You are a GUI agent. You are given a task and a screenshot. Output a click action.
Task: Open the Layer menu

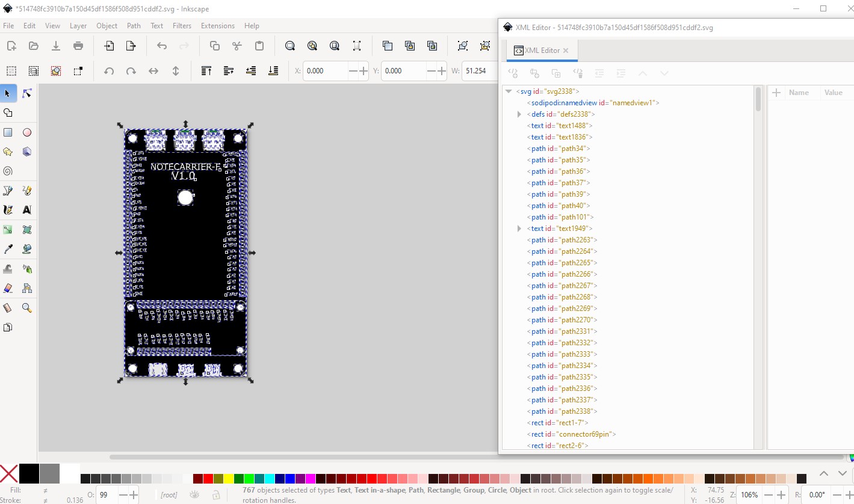point(78,26)
